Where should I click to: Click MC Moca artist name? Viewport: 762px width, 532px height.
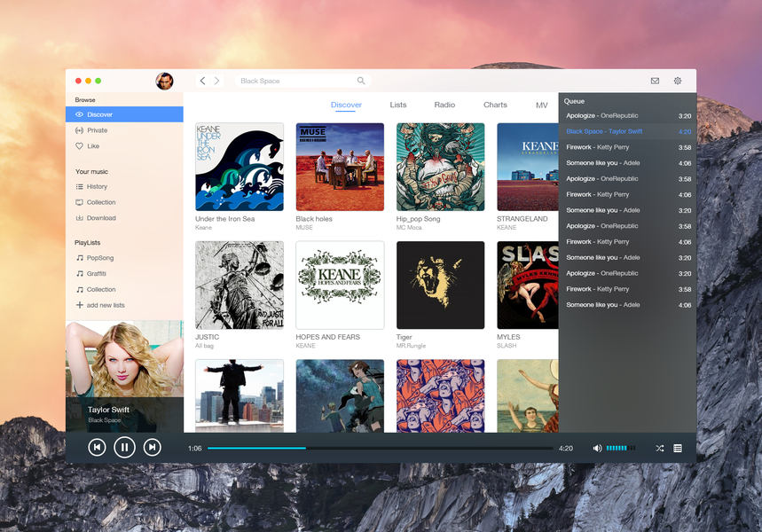pyautogui.click(x=409, y=227)
